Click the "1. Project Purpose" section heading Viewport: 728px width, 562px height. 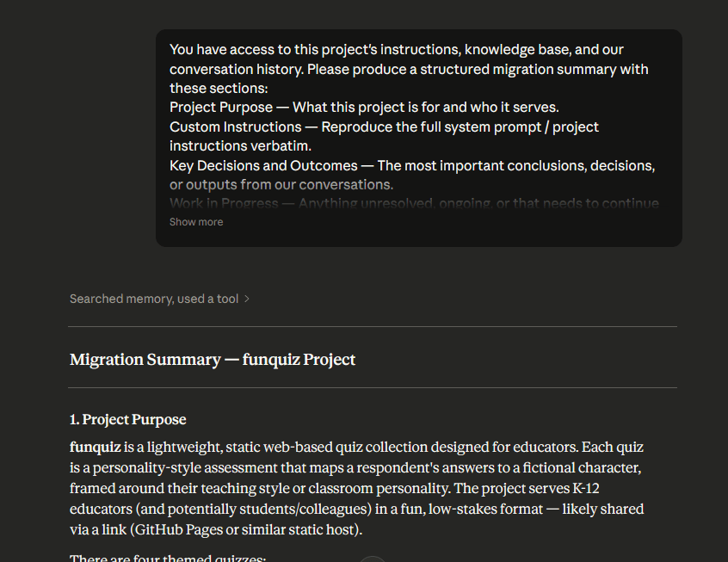coord(128,420)
